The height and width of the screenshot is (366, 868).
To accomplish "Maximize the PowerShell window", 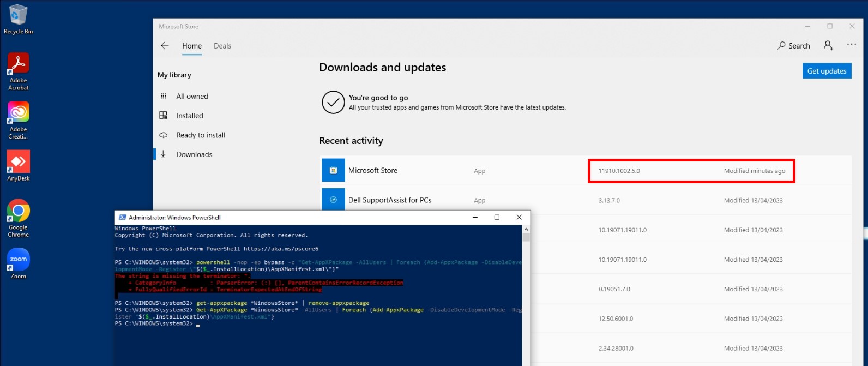I will (497, 217).
